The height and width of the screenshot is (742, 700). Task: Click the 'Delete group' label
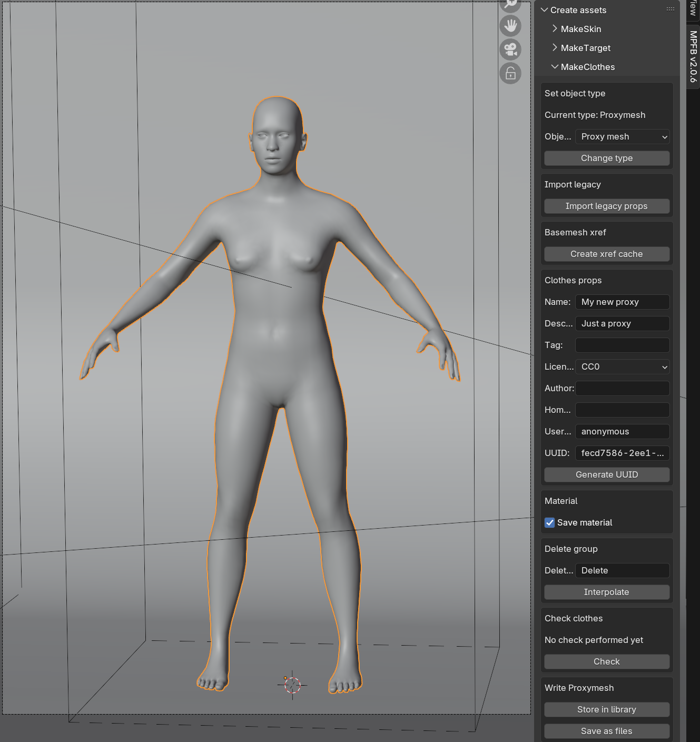(571, 549)
